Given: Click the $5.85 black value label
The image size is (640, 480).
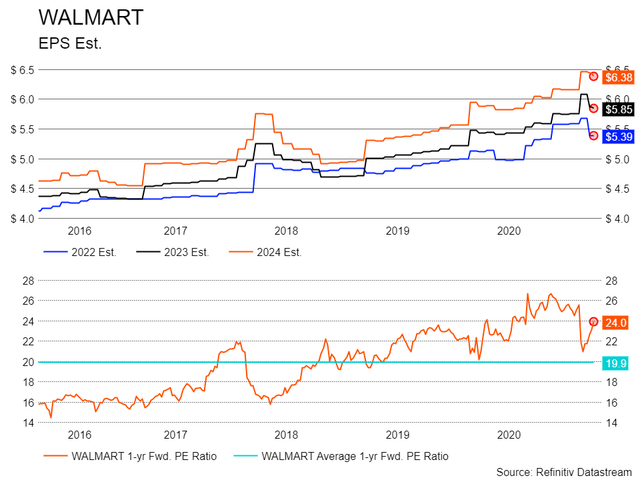Looking at the screenshot, I should pyautogui.click(x=618, y=109).
